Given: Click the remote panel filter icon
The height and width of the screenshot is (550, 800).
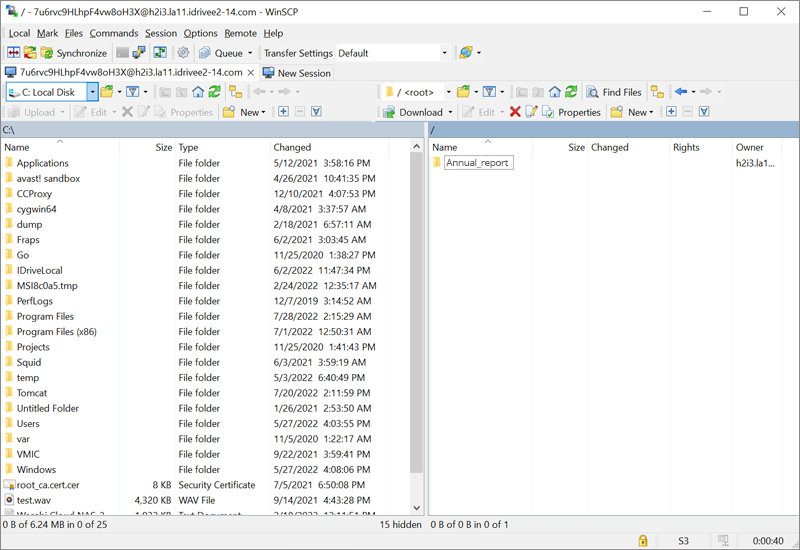Looking at the screenshot, I should pos(489,92).
